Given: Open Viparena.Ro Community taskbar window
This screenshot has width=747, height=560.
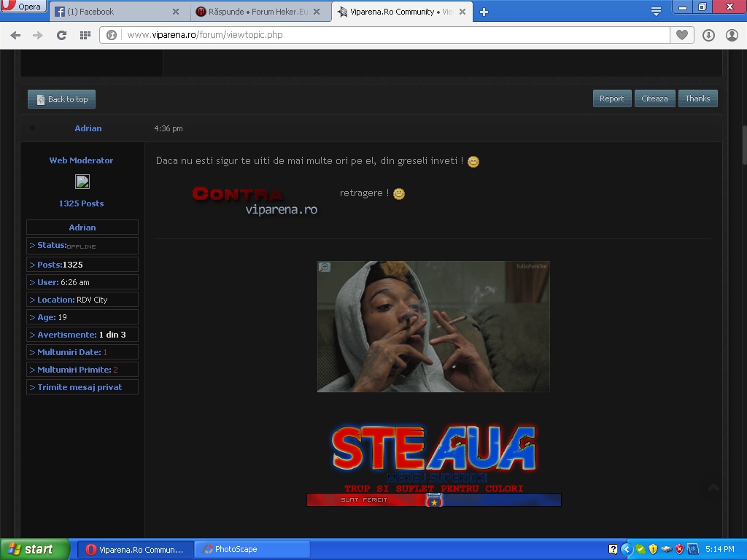Looking at the screenshot, I should 135,550.
